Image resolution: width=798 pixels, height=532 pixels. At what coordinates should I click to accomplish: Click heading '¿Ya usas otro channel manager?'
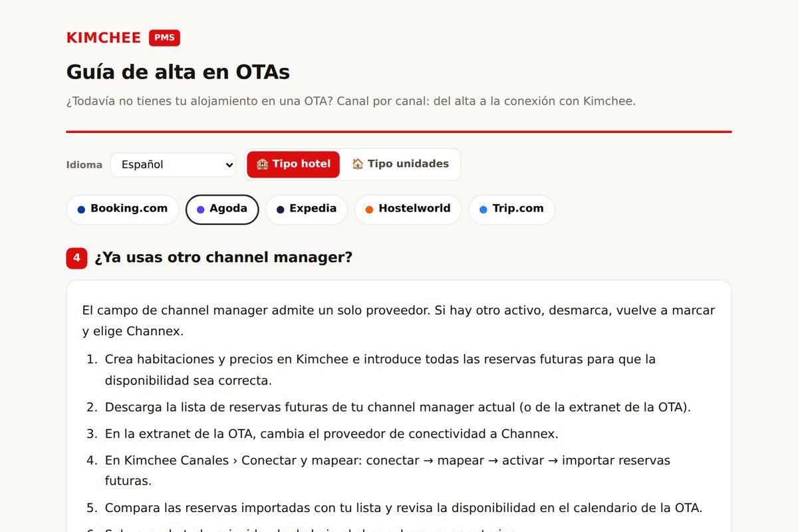coord(223,257)
